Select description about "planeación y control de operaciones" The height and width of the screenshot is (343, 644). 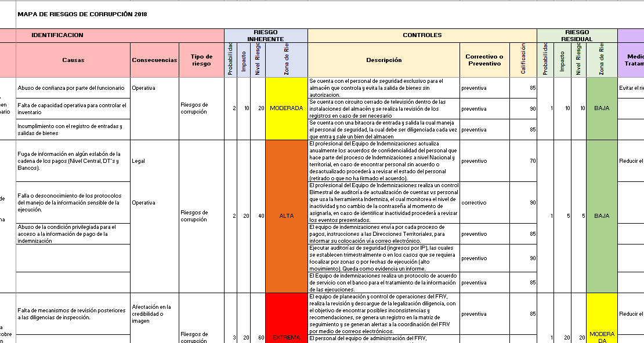click(383, 314)
